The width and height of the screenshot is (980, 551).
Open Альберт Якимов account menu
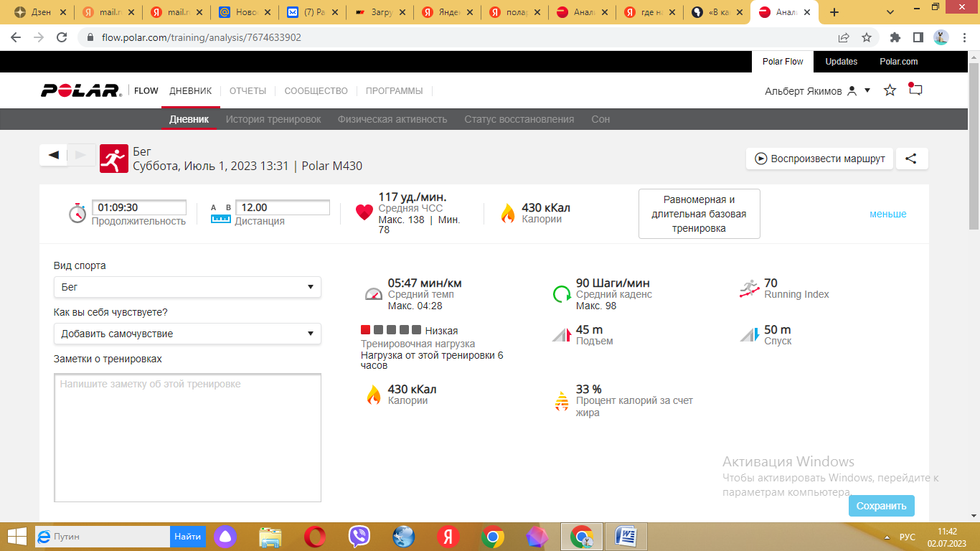[x=818, y=91]
